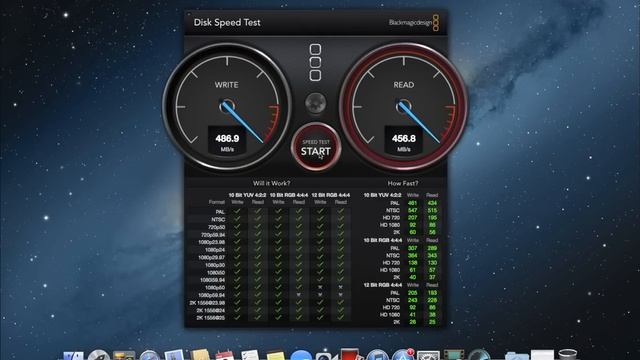Click the Blackmagicdesign logo

click(x=413, y=22)
